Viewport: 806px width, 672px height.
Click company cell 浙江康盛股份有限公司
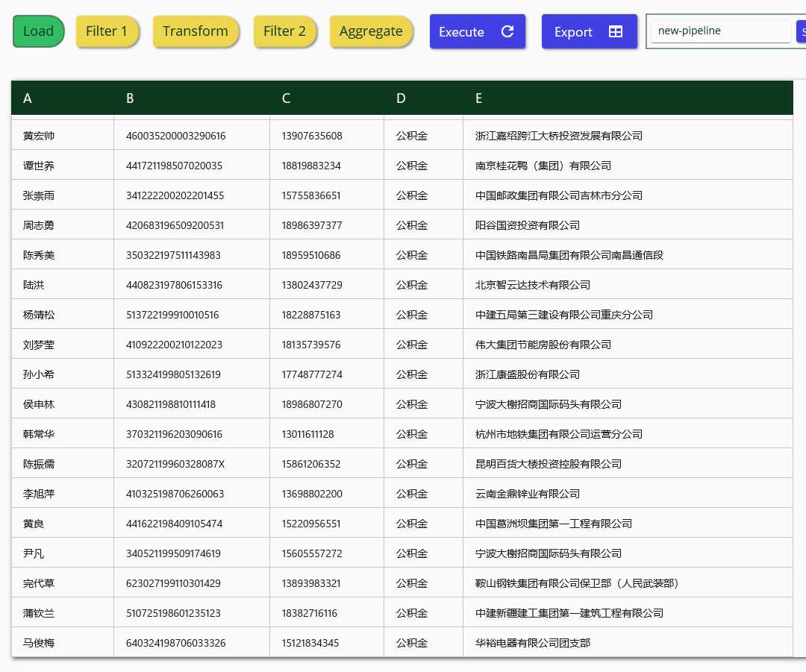point(628,374)
